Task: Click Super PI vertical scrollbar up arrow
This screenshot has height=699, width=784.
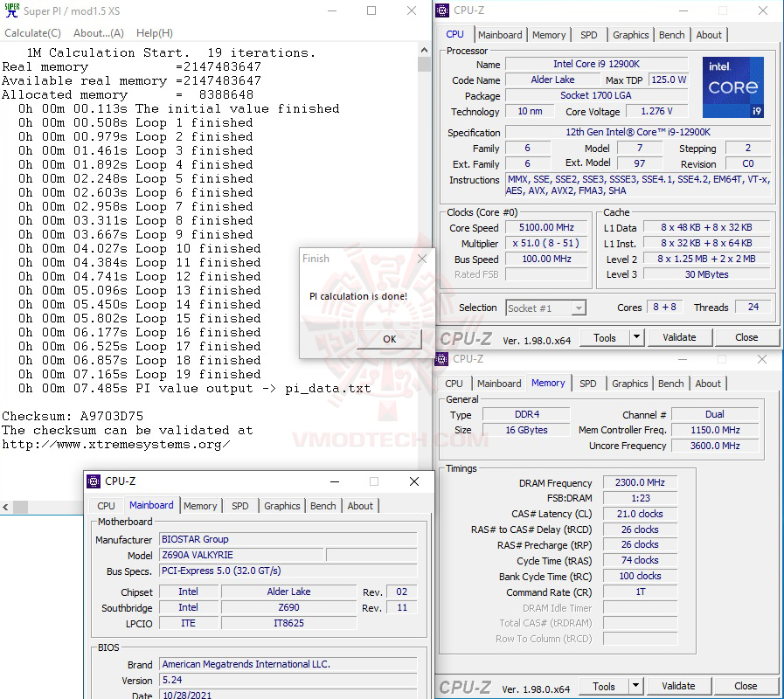Action: point(424,50)
